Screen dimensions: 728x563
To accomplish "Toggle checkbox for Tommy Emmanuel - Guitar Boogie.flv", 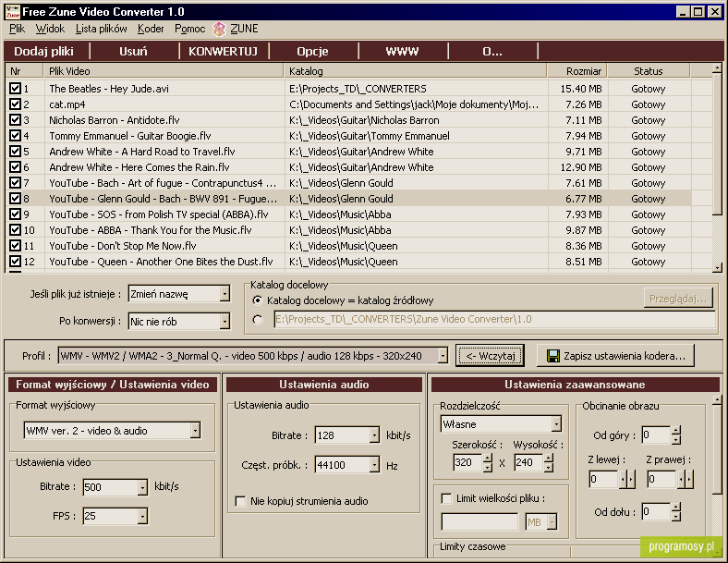I will click(15, 136).
